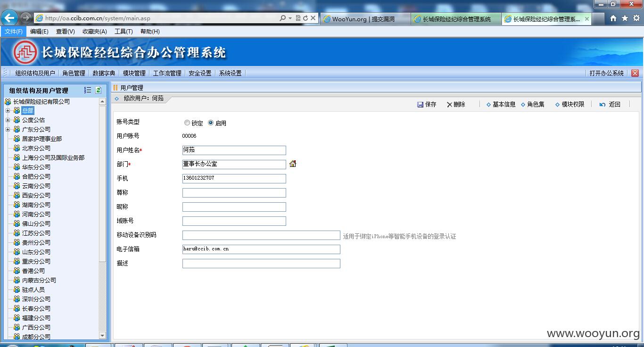Expand the 总部 tree node
Image resolution: width=644 pixels, height=347 pixels.
coord(8,110)
